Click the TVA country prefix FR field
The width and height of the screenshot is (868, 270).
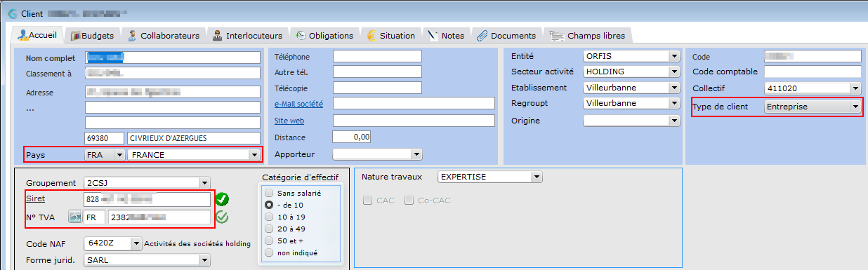(95, 217)
